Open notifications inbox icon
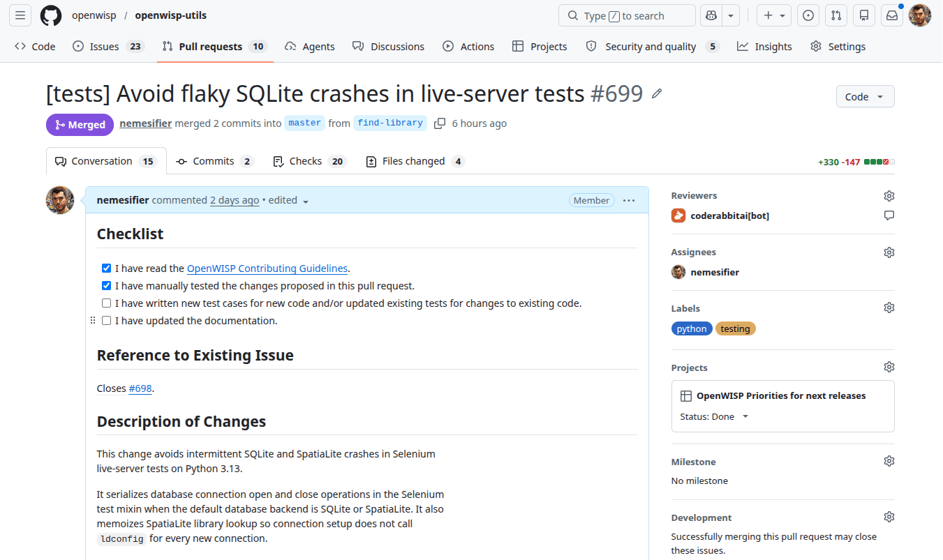This screenshot has width=943, height=560. tap(892, 15)
